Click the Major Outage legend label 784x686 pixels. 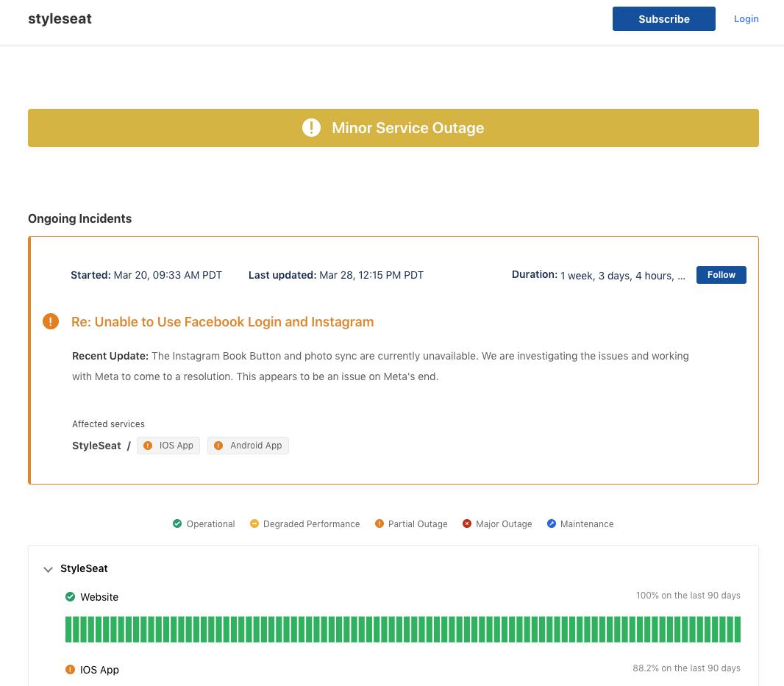pos(504,524)
